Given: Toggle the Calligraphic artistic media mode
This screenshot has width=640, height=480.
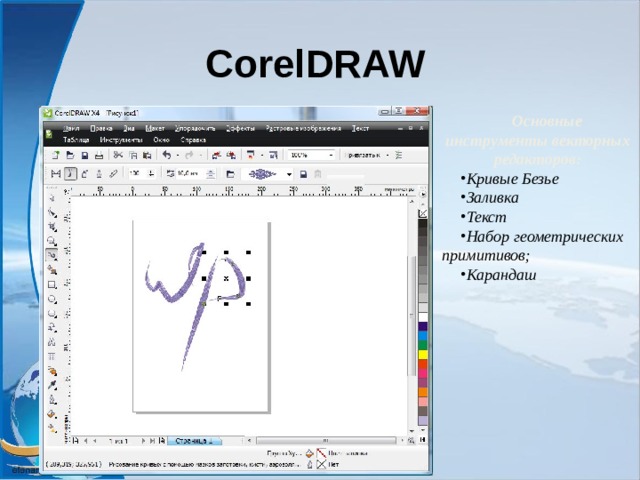Looking at the screenshot, I should pyautogui.click(x=99, y=174).
